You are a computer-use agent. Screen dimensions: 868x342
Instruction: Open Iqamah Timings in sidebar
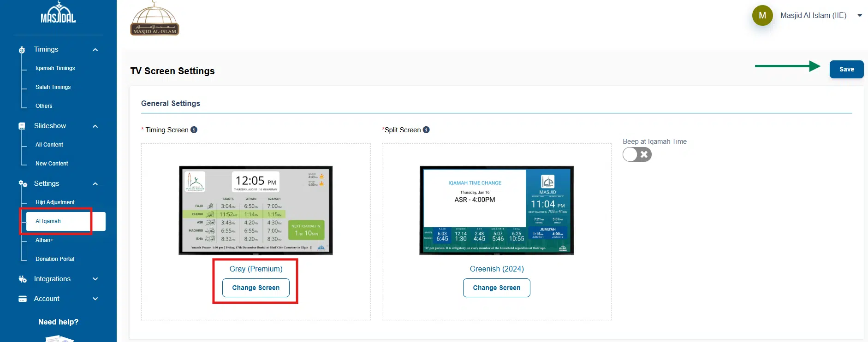(x=55, y=68)
